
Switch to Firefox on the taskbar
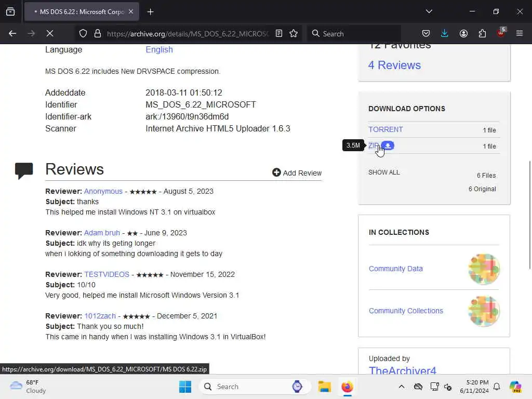point(347,387)
